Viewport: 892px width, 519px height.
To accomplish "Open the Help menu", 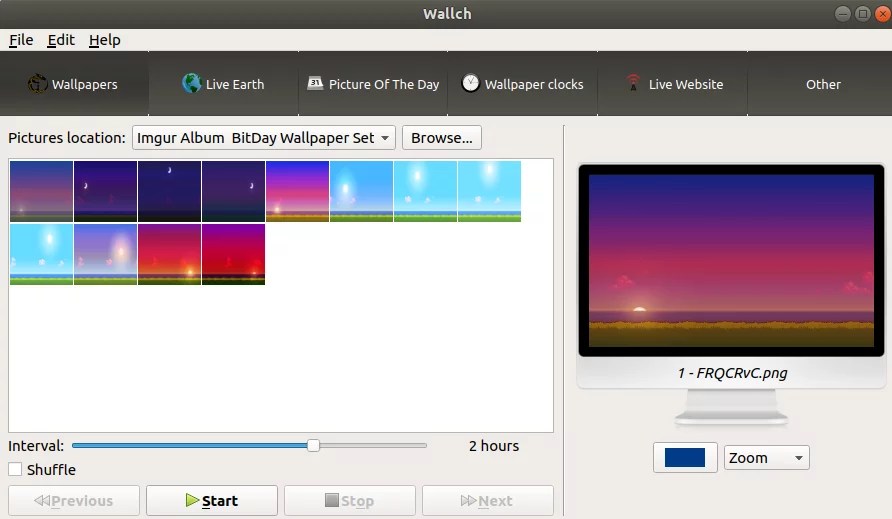I will coord(105,40).
